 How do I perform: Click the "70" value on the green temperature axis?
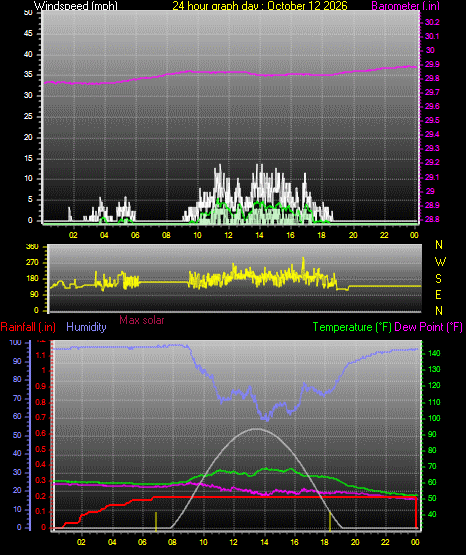click(x=432, y=467)
